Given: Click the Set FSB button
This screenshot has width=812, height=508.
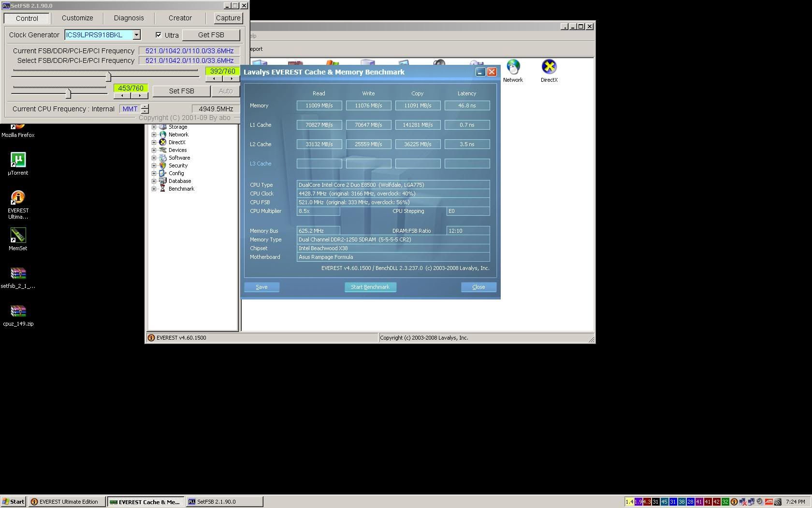Looking at the screenshot, I should [x=182, y=91].
